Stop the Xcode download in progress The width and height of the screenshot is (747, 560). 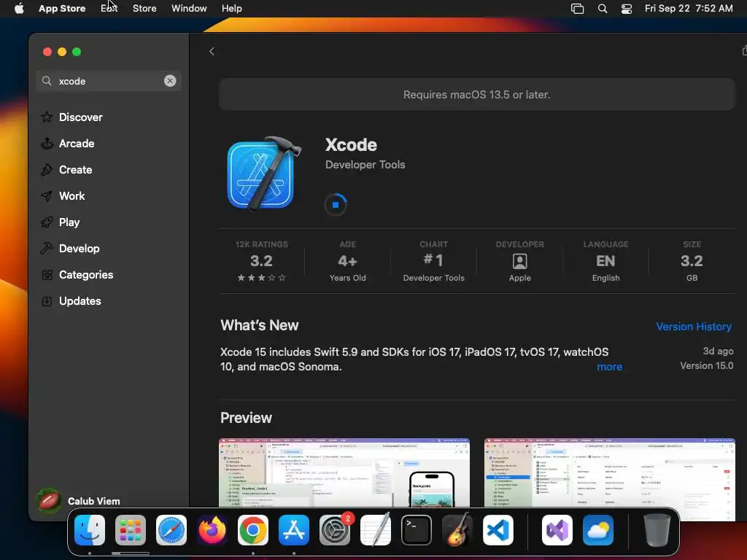point(336,205)
